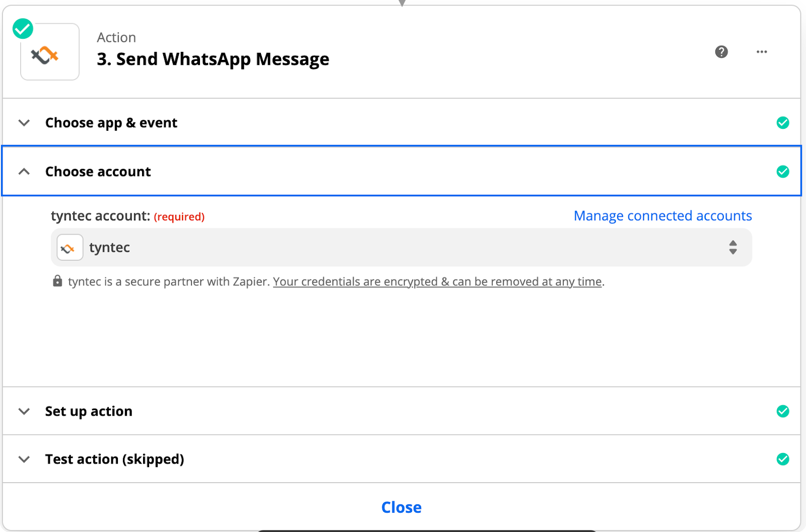This screenshot has height=532, width=806.
Task: Click green check next to Choose account
Action: point(782,172)
